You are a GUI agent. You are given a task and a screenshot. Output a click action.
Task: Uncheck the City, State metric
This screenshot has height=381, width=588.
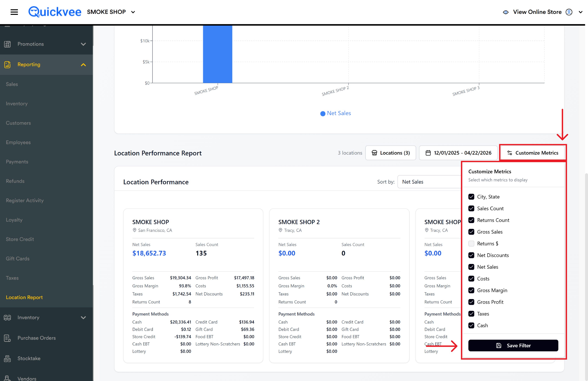click(x=471, y=197)
